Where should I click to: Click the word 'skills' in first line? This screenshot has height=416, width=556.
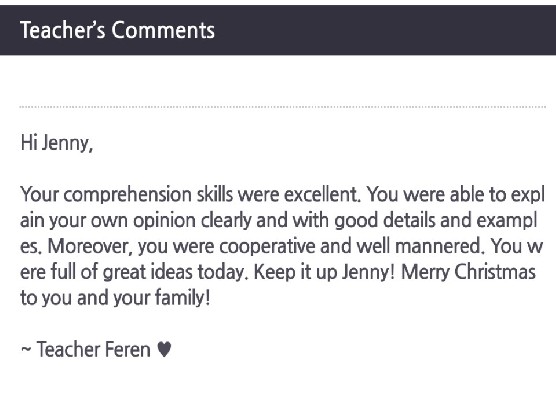click(215, 194)
